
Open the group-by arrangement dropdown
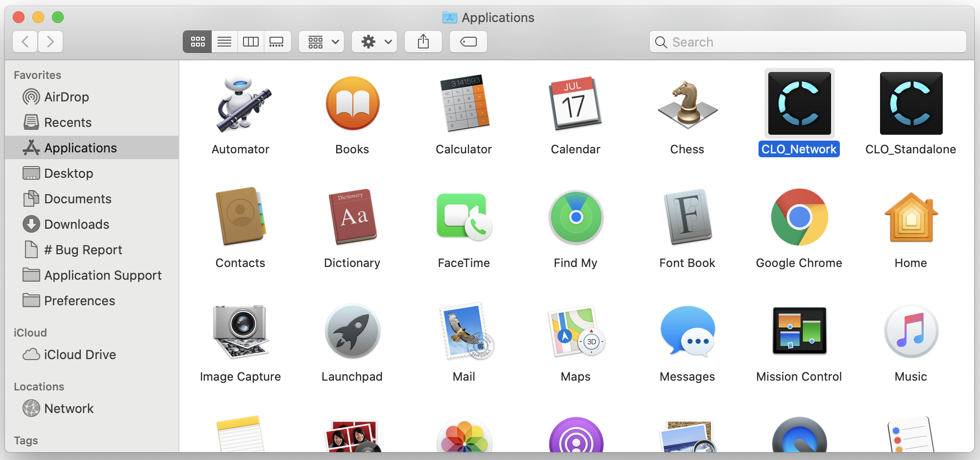click(x=322, y=42)
